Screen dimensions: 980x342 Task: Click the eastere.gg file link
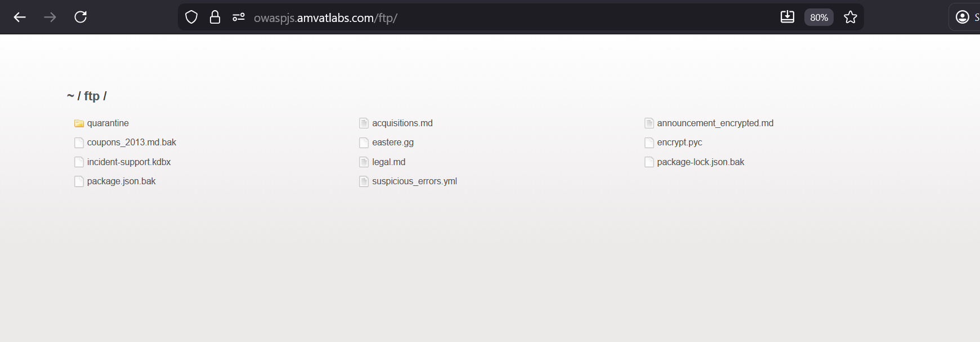click(x=392, y=143)
